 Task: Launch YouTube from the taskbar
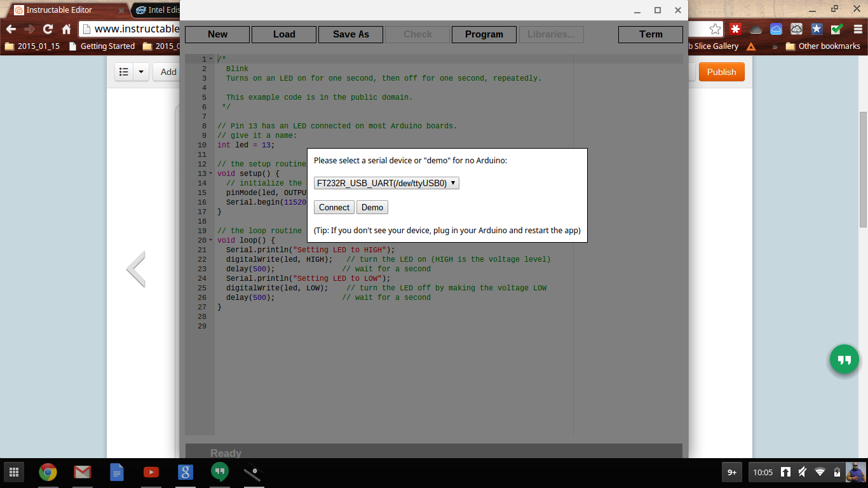[151, 472]
